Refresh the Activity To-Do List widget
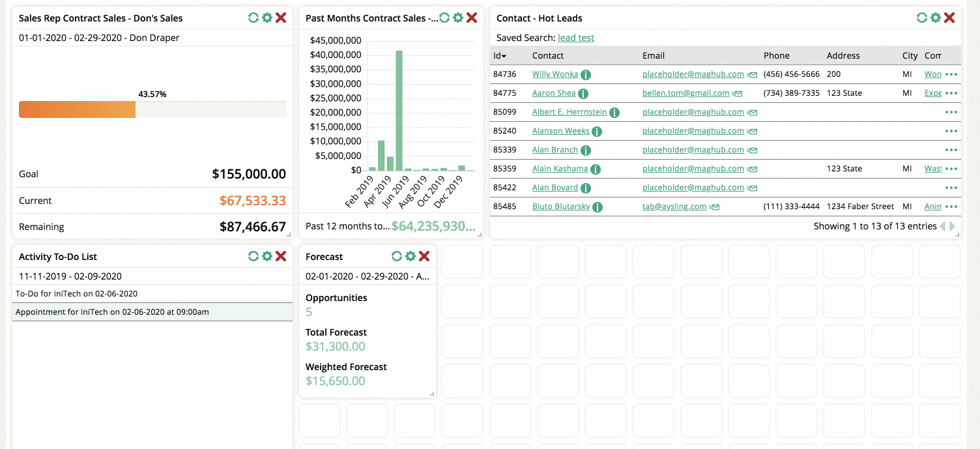Screen dimensions: 980x449 coord(253,256)
